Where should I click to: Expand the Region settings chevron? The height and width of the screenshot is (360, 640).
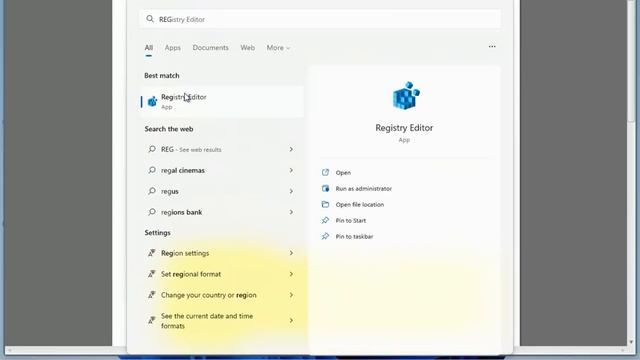291,253
